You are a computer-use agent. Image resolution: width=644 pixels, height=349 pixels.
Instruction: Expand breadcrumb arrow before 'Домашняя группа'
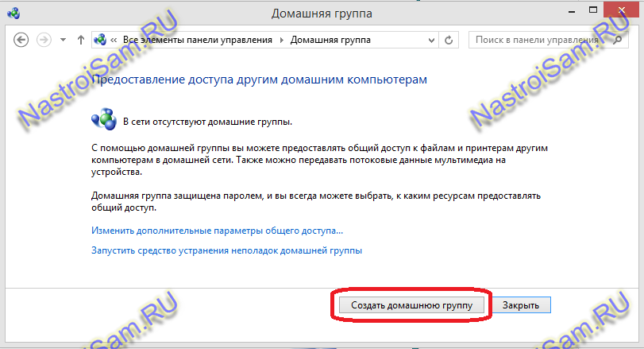[x=282, y=40]
